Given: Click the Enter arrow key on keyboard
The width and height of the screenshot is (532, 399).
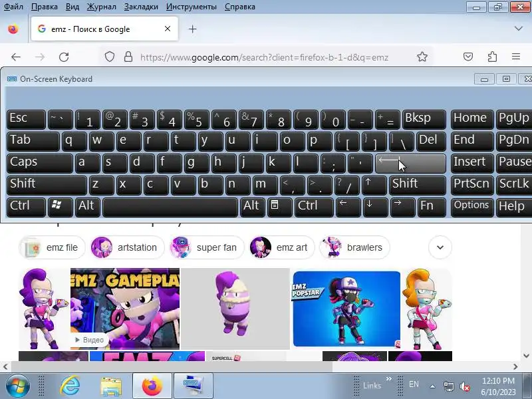Looking at the screenshot, I should coord(410,163).
